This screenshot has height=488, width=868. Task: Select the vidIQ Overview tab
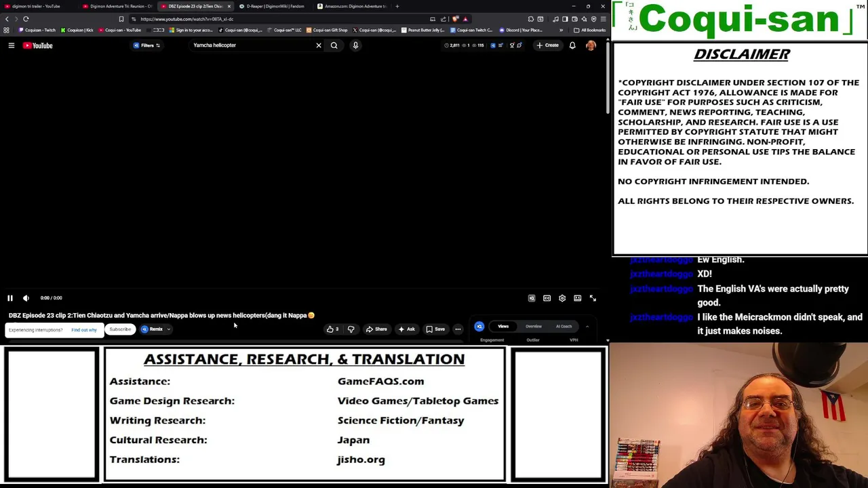pyautogui.click(x=534, y=327)
